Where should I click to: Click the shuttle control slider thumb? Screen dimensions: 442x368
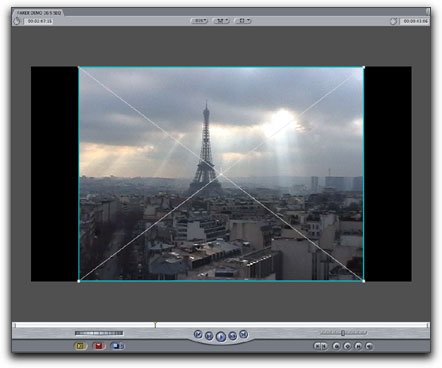coord(343,333)
